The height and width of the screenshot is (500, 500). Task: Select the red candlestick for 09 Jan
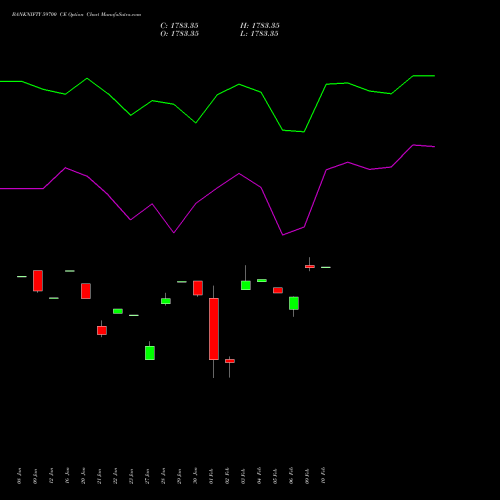38,281
